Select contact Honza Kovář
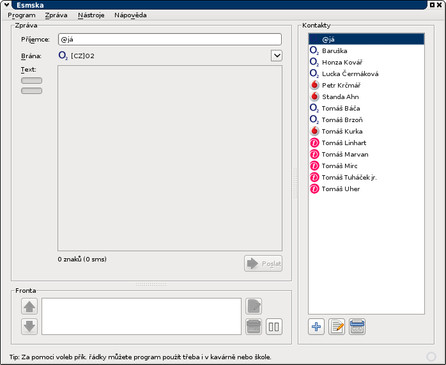The width and height of the screenshot is (446, 365). coord(366,62)
